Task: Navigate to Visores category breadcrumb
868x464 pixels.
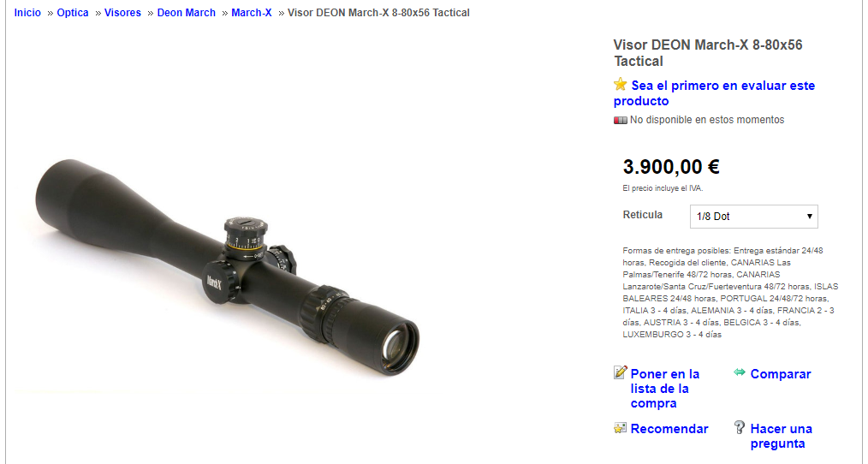Action: 122,13
